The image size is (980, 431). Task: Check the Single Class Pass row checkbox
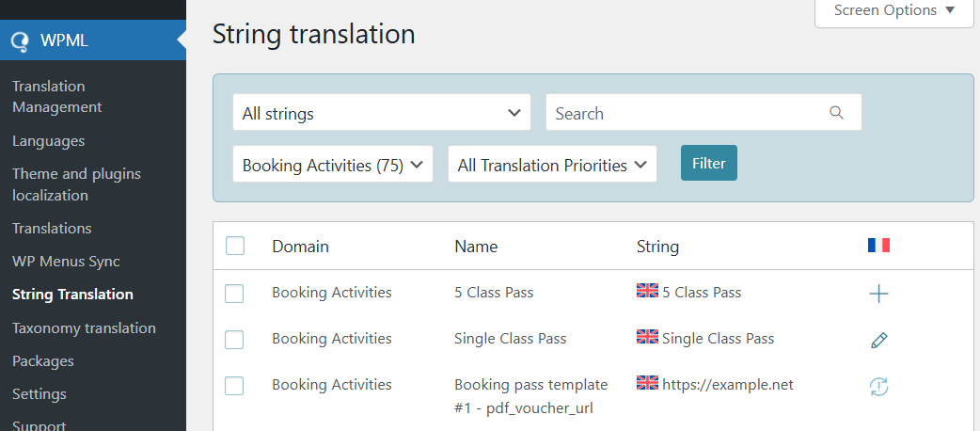pos(234,340)
